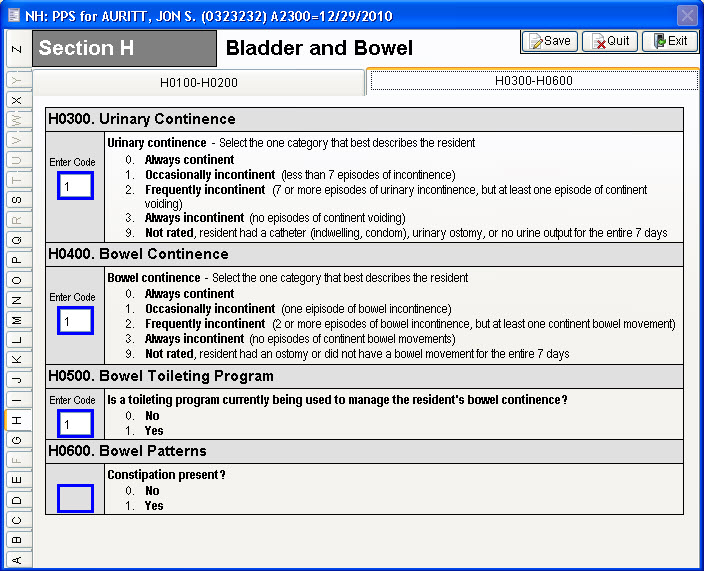
Task: Click urinary 'Not rated' catheter option text
Action: pyautogui.click(x=406, y=233)
